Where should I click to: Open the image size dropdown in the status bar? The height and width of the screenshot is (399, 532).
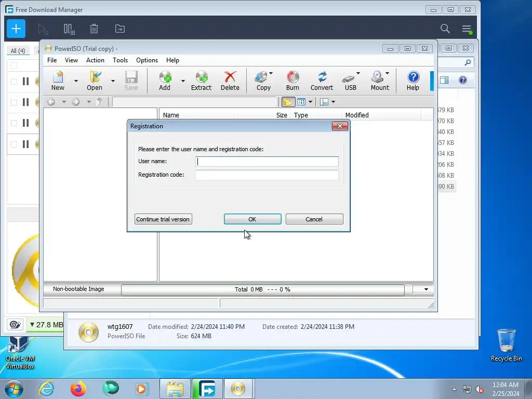(423, 289)
